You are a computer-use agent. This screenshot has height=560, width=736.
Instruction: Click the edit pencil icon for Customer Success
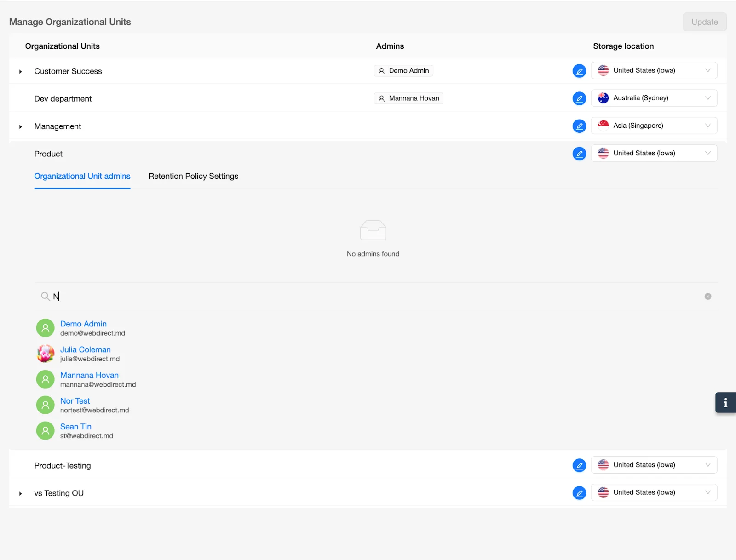point(579,71)
